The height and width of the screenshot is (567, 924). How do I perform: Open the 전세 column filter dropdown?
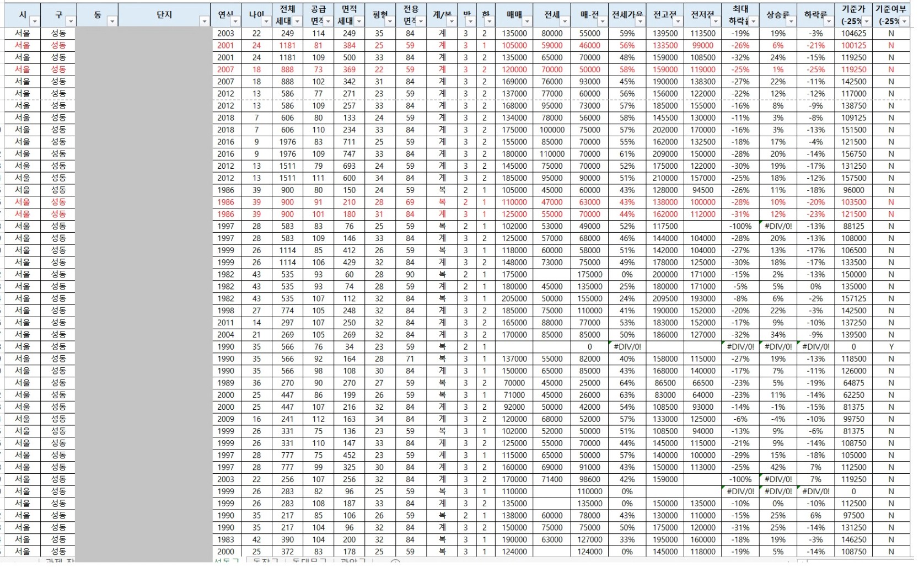pyautogui.click(x=565, y=22)
